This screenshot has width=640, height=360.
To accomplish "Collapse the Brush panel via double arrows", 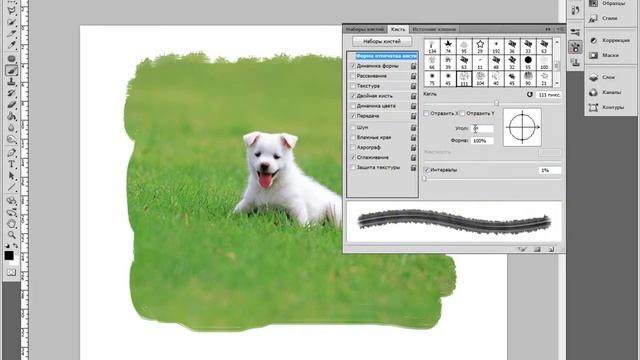I will point(548,29).
